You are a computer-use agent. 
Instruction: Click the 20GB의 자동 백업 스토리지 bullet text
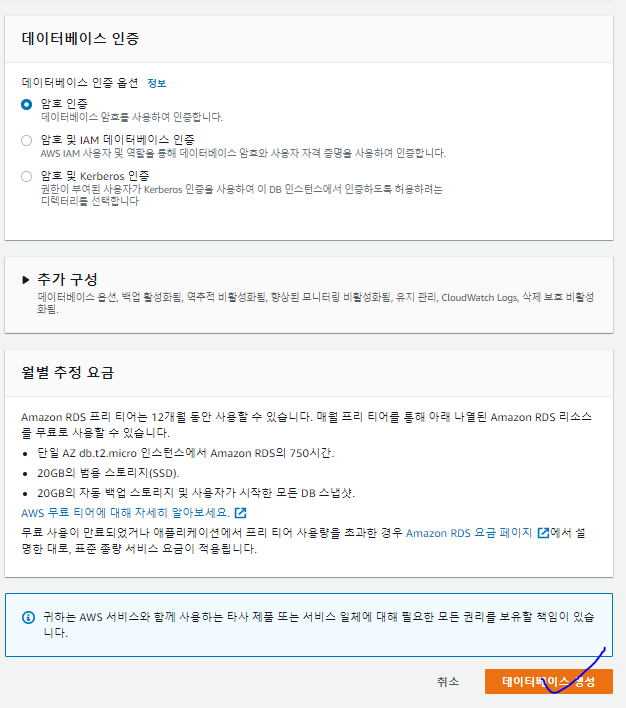tap(196, 493)
